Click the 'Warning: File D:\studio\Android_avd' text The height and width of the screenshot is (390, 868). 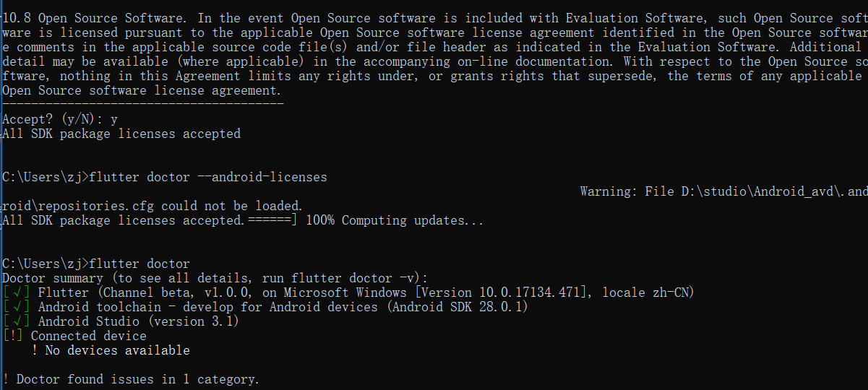pos(723,191)
